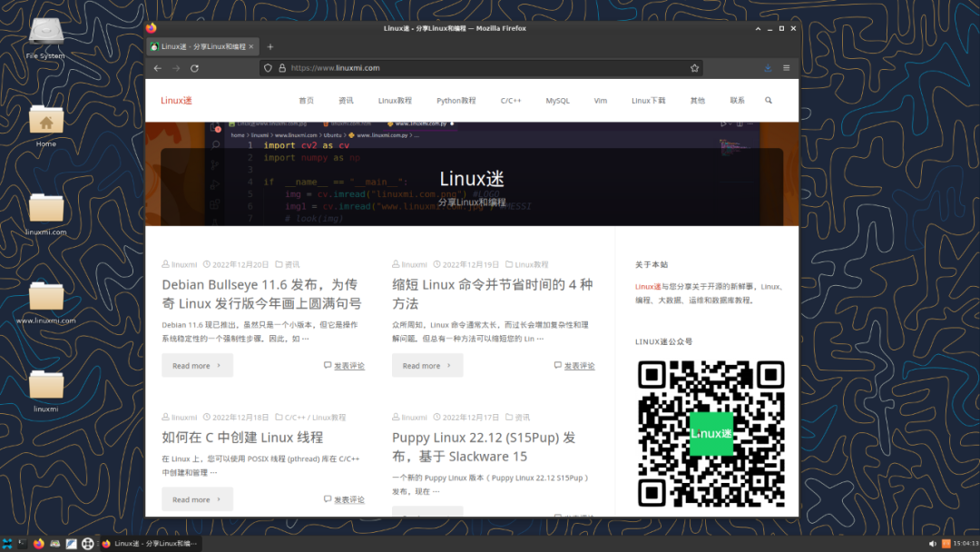Toggle tracking protection via the shield icon
Viewport: 980px width, 552px height.
tap(267, 67)
